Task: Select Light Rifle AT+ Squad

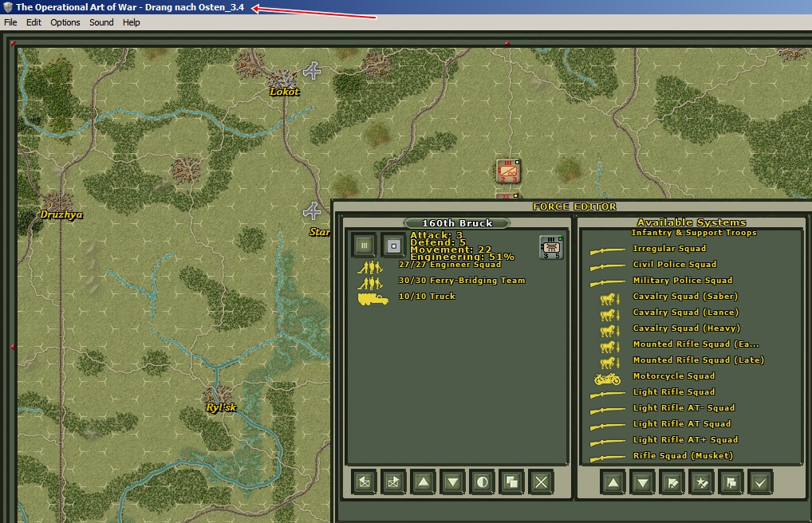Action: point(686,440)
